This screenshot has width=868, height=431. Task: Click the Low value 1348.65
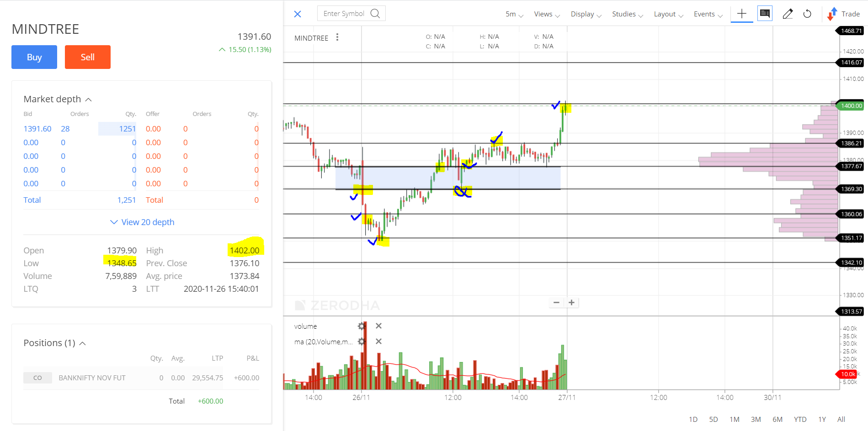(122, 263)
